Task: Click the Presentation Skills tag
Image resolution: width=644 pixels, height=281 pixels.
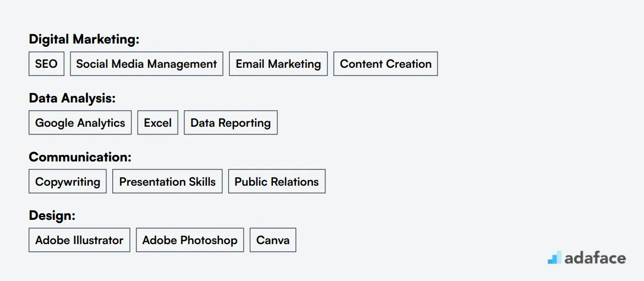Action: click(167, 181)
